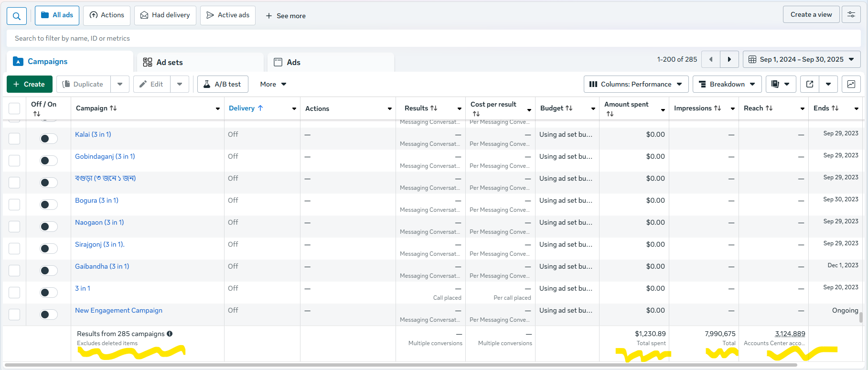
Task: Check the select-all campaigns checkbox
Action: coord(14,109)
